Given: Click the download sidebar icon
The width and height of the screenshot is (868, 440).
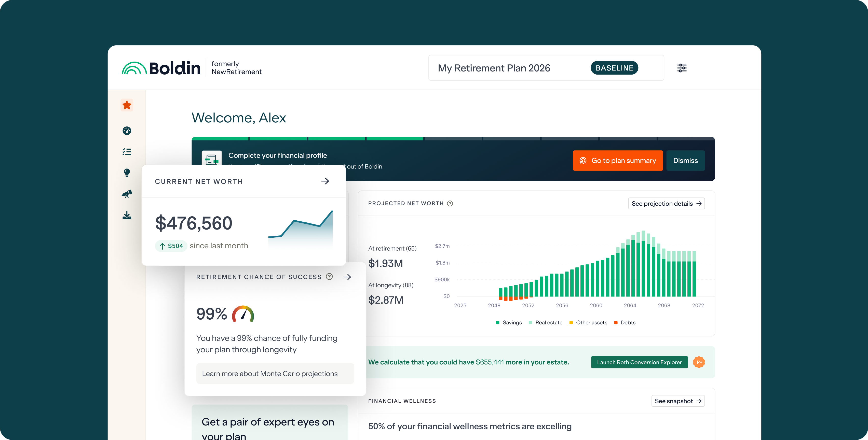Looking at the screenshot, I should pos(127,215).
